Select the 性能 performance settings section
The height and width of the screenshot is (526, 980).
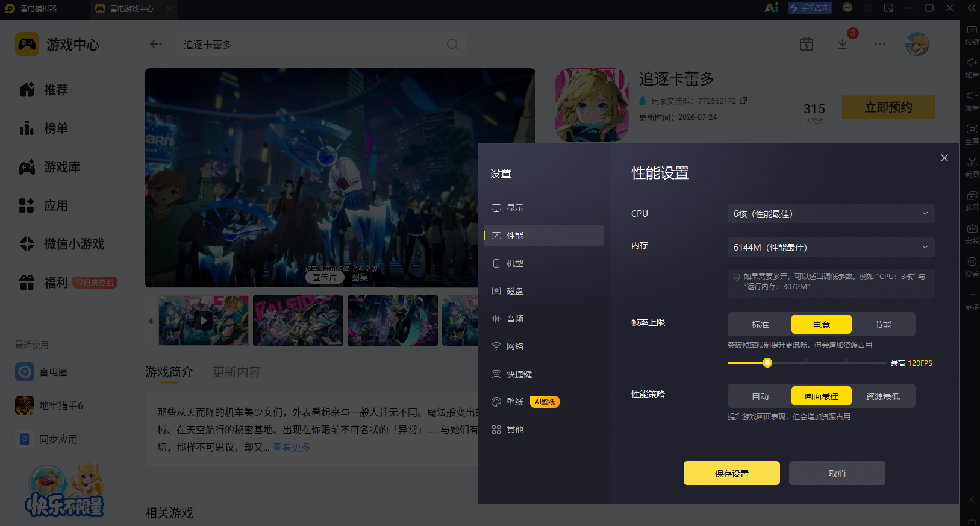544,236
